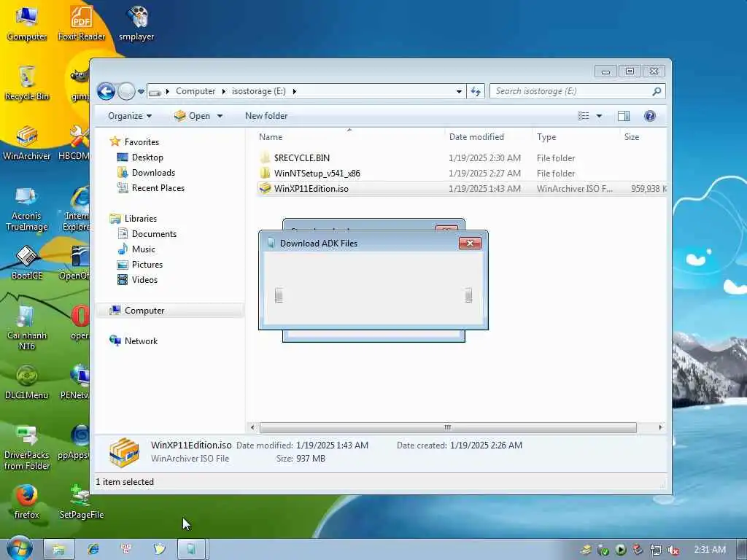This screenshot has width=747, height=560.
Task: Open recent locations dropdown arrow
Action: coord(141,91)
